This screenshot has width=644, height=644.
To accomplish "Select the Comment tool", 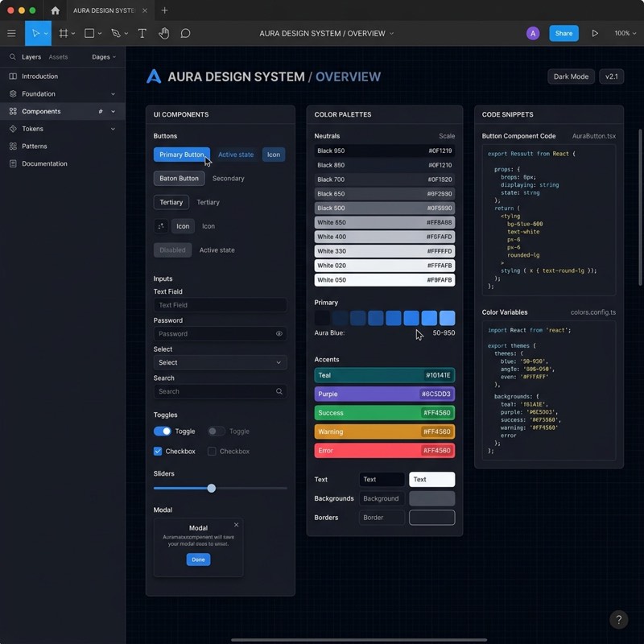I will click(185, 33).
